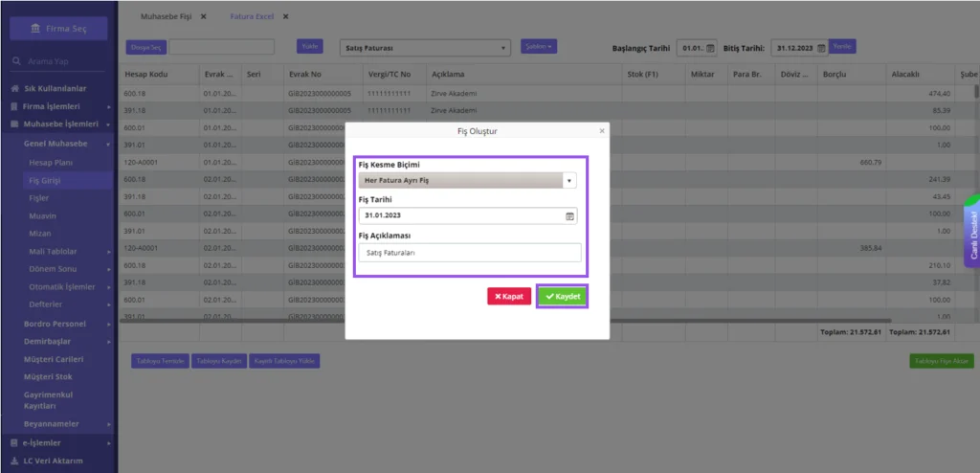The image size is (980, 473).
Task: Click the Kaydet button in the dialog
Action: (x=563, y=297)
